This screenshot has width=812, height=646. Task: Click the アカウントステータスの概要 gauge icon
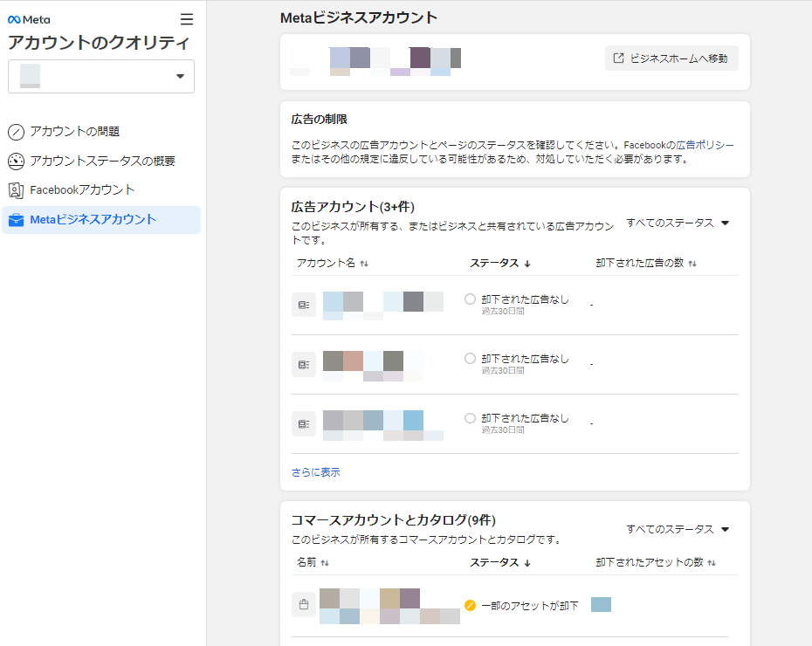point(16,161)
